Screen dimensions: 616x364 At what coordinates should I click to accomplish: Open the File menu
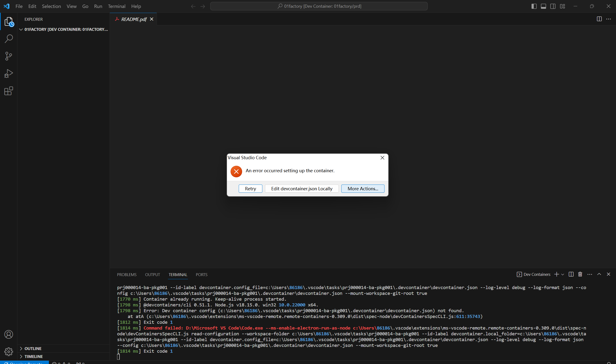(19, 6)
